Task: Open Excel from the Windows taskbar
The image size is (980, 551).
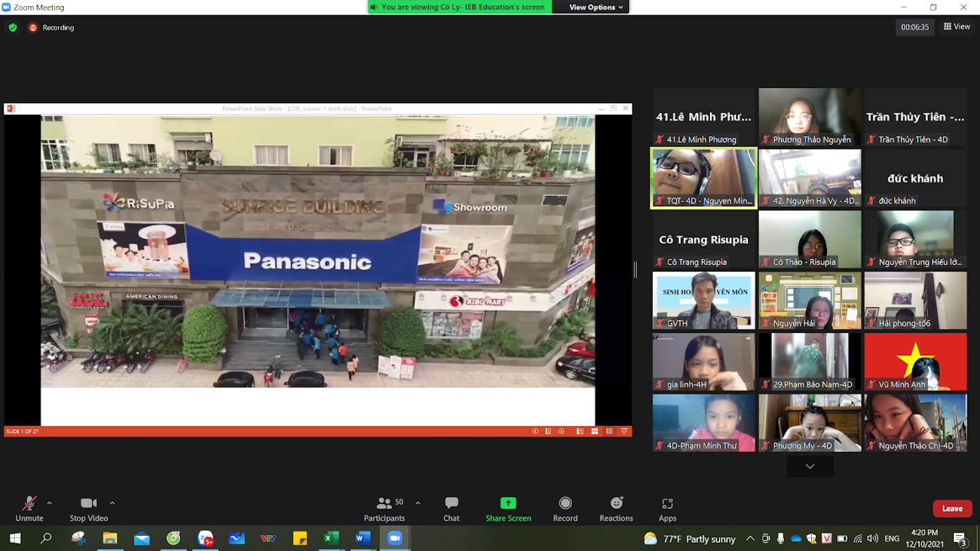Action: tap(331, 538)
